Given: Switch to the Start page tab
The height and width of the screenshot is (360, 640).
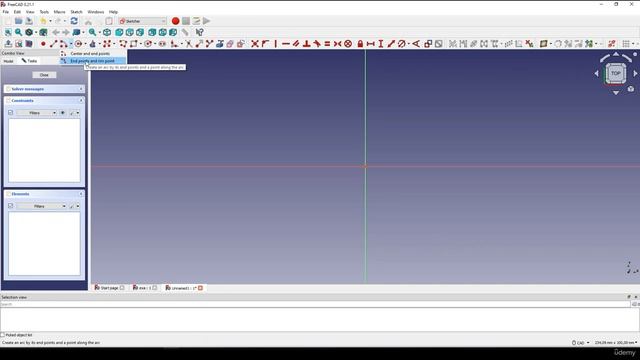Looking at the screenshot, I should pos(109,288).
